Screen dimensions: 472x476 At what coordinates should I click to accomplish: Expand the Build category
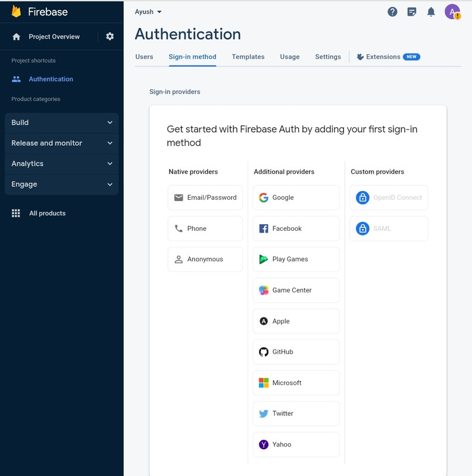[62, 123]
